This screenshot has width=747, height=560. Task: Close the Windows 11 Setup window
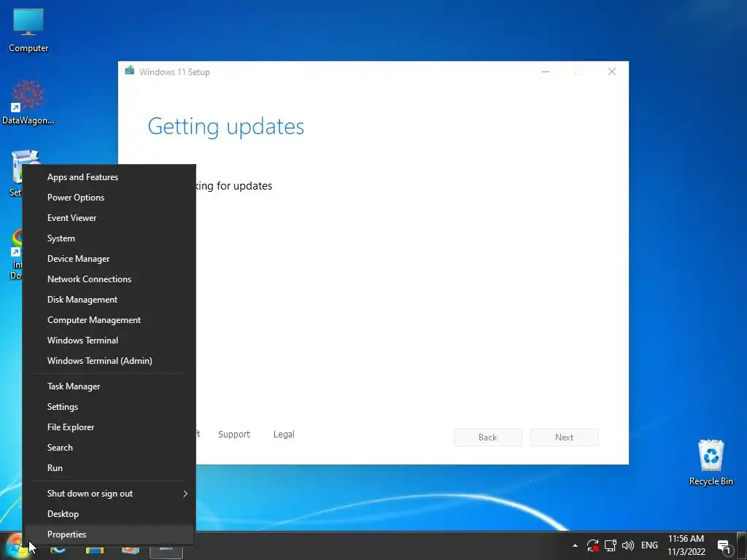[x=612, y=71]
